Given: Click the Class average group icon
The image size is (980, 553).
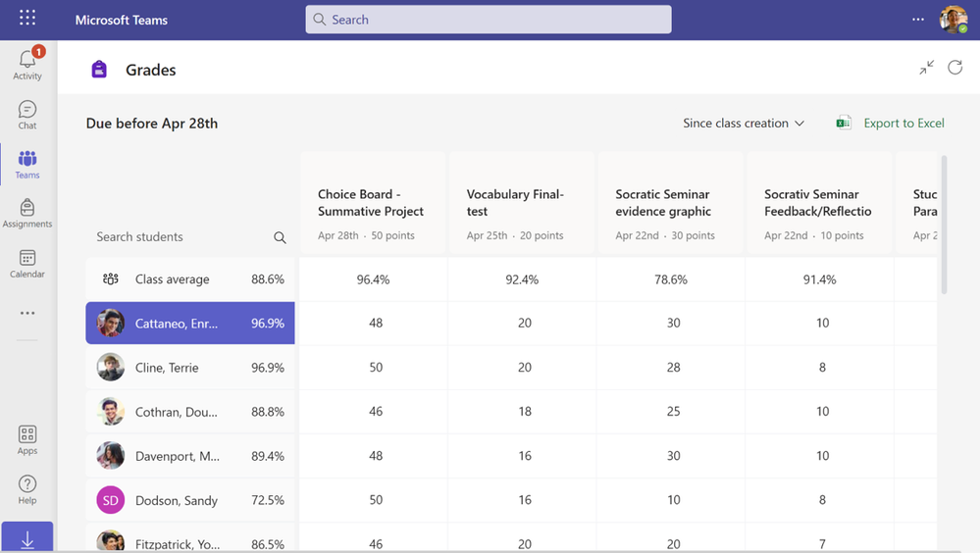Looking at the screenshot, I should 111,278.
